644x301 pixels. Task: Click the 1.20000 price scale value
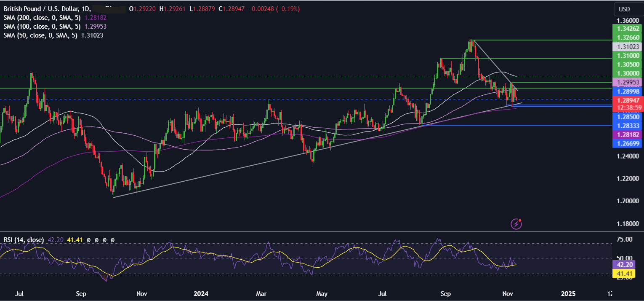(x=628, y=201)
